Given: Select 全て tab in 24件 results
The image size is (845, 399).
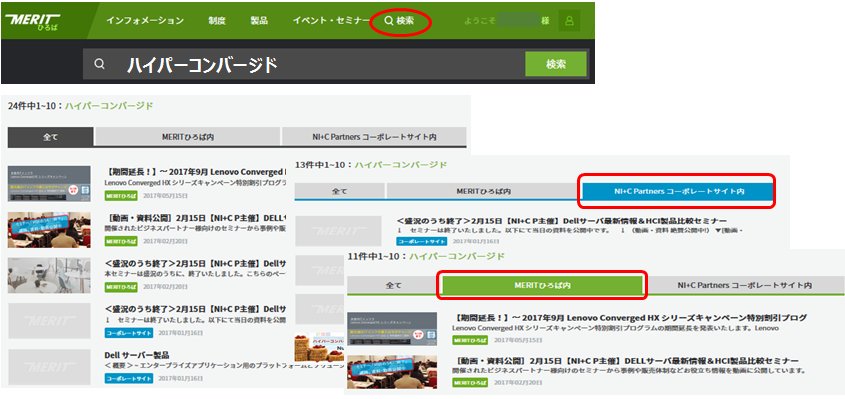Looking at the screenshot, I should (51, 137).
